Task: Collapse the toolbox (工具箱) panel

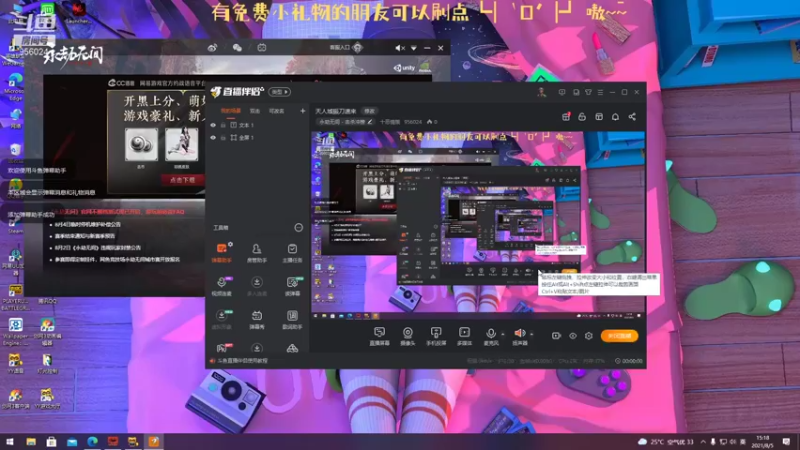Action: click(x=298, y=228)
